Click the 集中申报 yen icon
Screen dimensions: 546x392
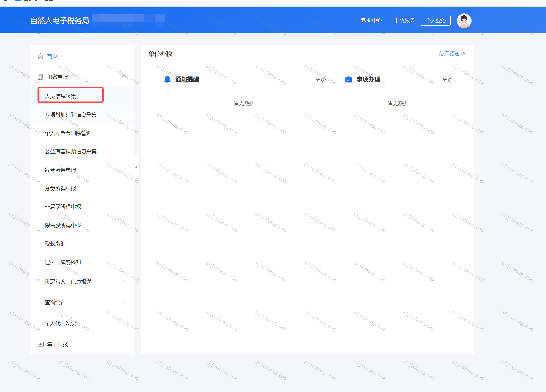tap(41, 344)
